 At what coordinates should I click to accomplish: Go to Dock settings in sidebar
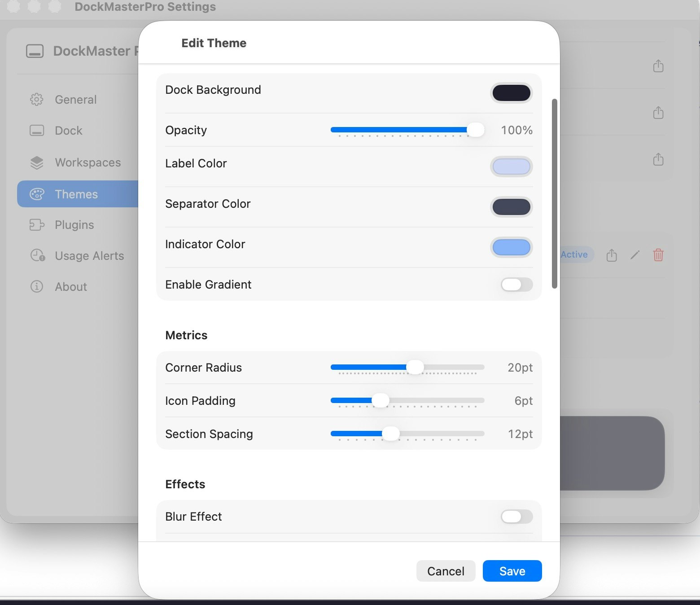click(x=78, y=131)
